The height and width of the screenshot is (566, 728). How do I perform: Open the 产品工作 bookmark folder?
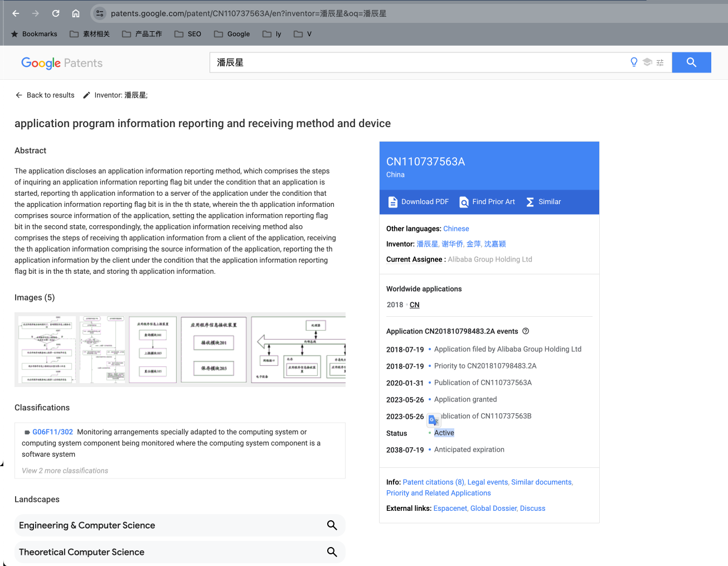pos(142,34)
